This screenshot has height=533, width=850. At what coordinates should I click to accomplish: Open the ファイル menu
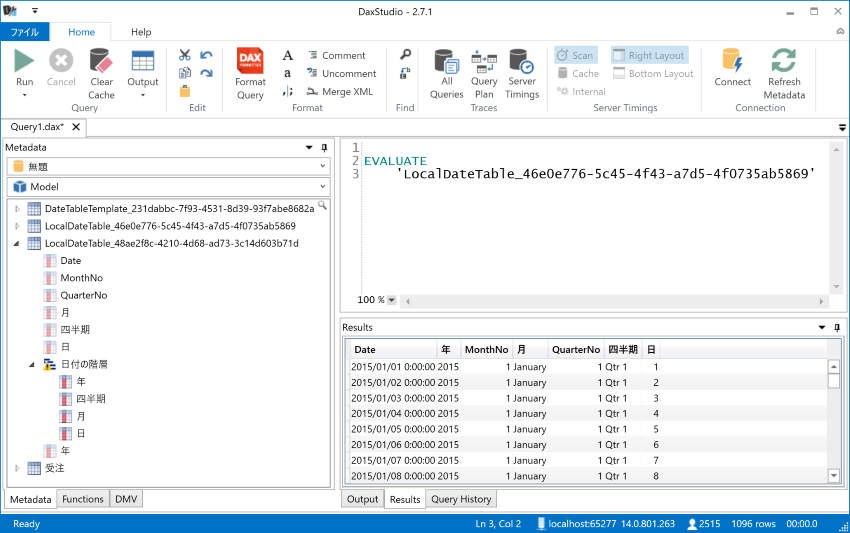point(25,32)
